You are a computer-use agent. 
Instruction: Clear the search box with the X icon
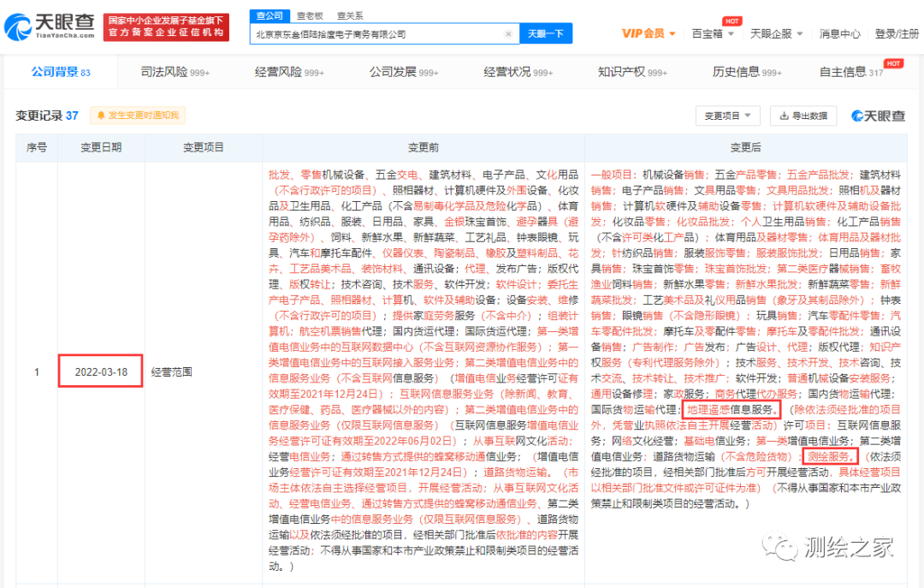click(x=508, y=34)
